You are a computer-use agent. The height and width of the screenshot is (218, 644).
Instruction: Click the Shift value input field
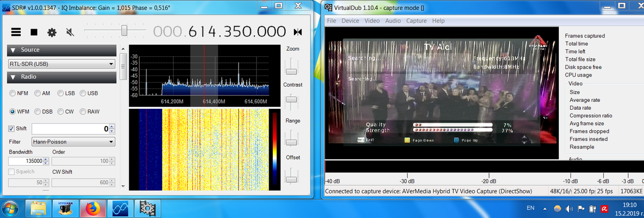70,129
